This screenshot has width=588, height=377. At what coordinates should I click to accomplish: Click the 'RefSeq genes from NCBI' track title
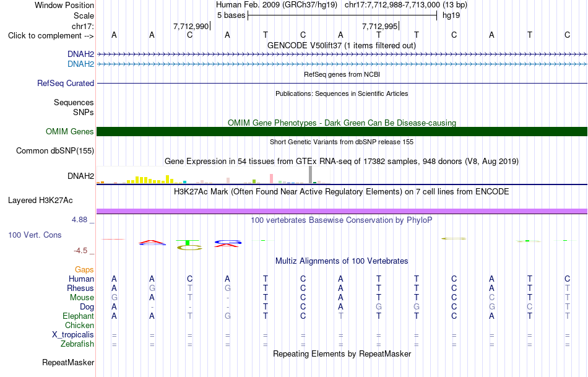coord(342,74)
